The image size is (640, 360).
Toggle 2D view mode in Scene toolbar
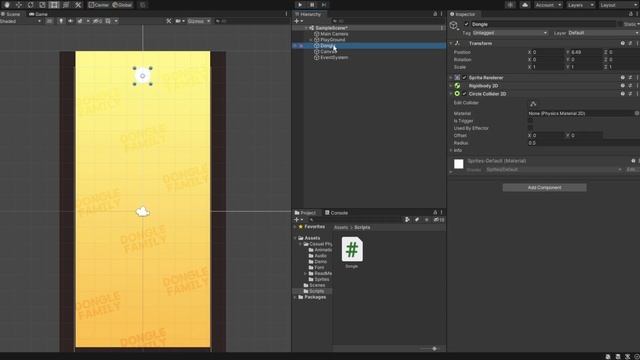point(49,21)
